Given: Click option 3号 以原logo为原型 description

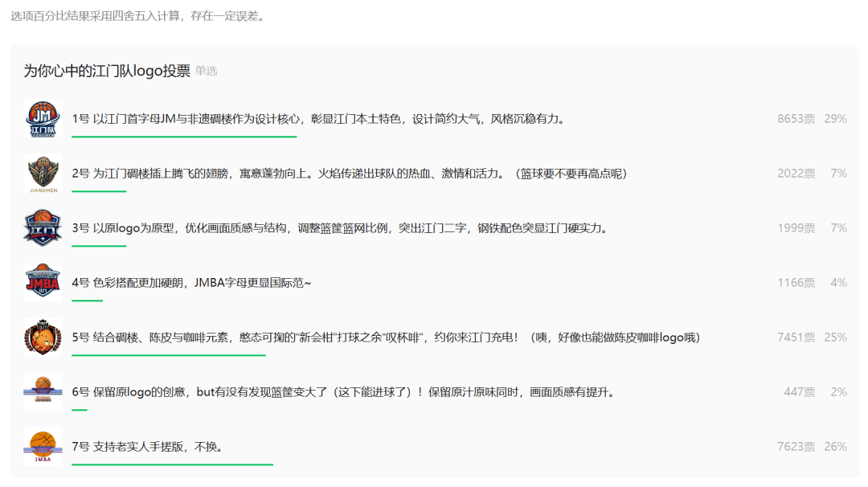Looking at the screenshot, I should 339,228.
